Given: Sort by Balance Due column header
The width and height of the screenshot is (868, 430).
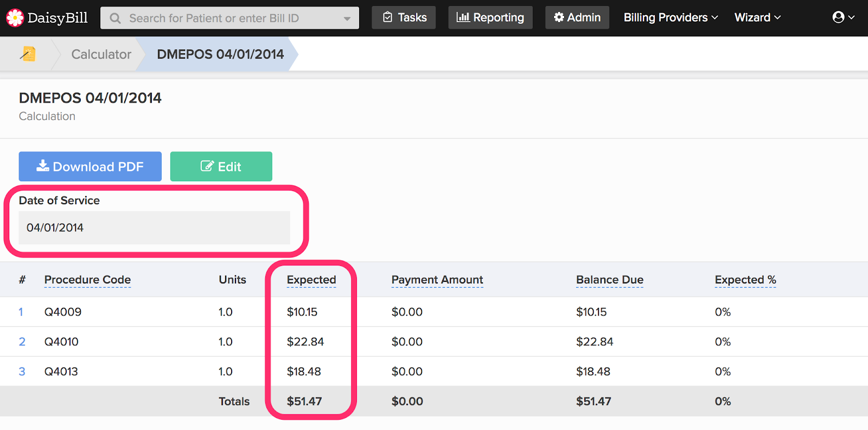Looking at the screenshot, I should click(x=610, y=280).
